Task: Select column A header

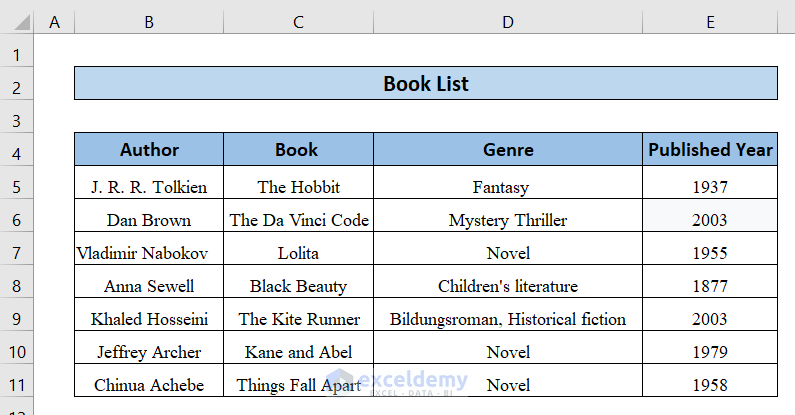Action: click(54, 21)
